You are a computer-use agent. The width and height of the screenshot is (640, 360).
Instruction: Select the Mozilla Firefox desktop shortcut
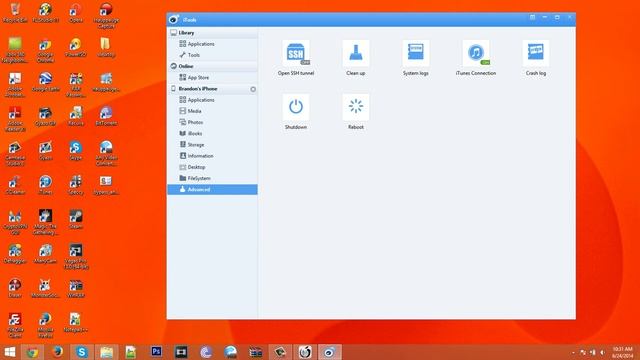45,325
